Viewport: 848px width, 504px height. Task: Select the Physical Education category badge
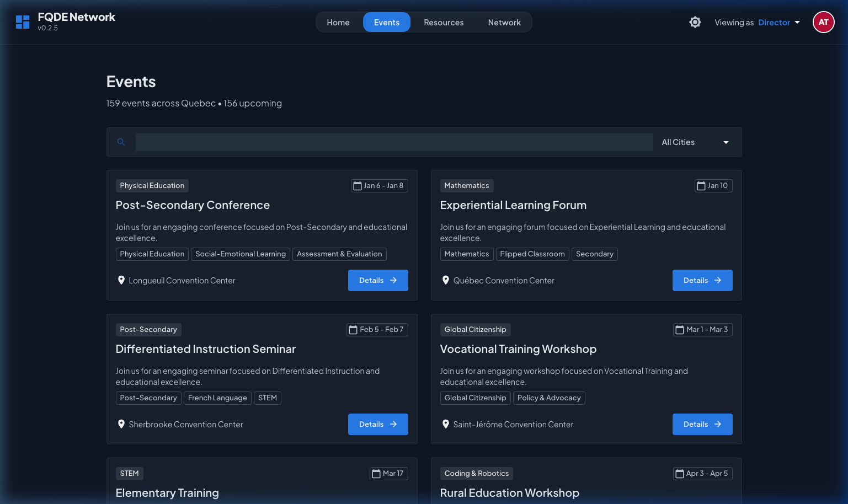(x=152, y=185)
